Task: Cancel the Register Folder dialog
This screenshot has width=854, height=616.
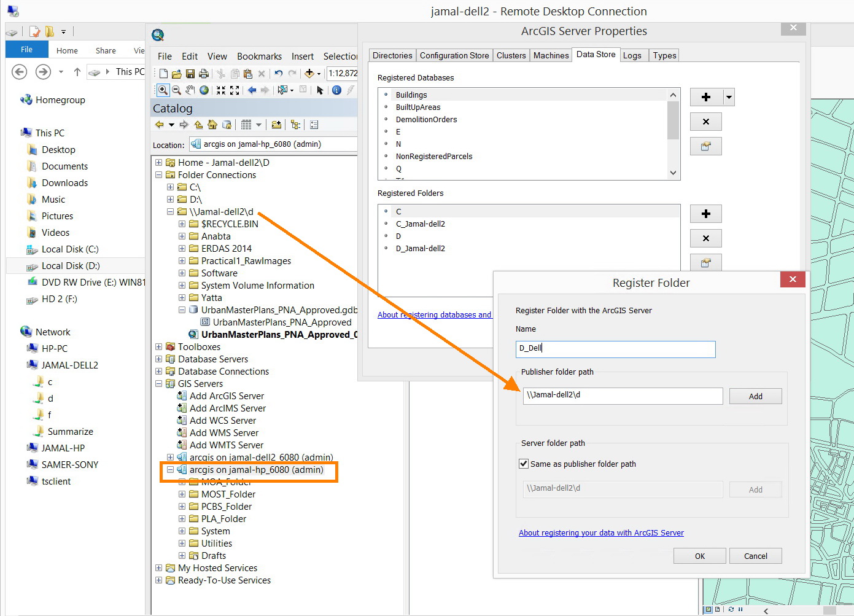Action: [x=756, y=556]
